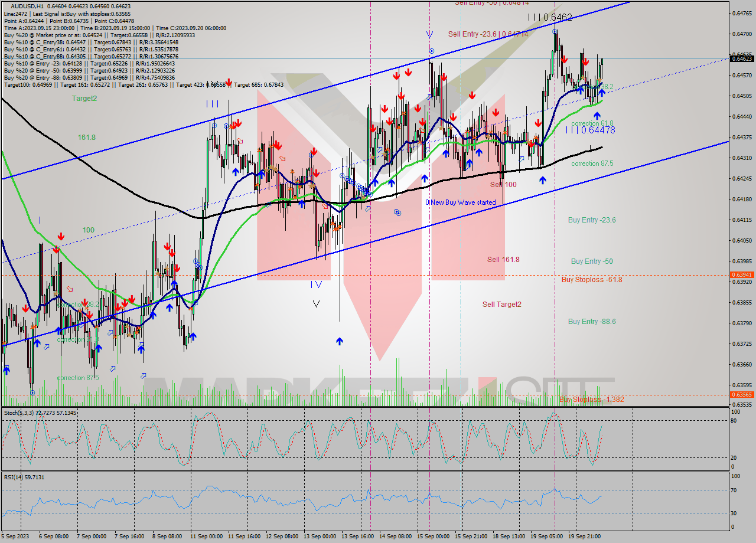The image size is (756, 543).
Task: Click the Stoch panel 80 level label
Action: click(x=733, y=421)
